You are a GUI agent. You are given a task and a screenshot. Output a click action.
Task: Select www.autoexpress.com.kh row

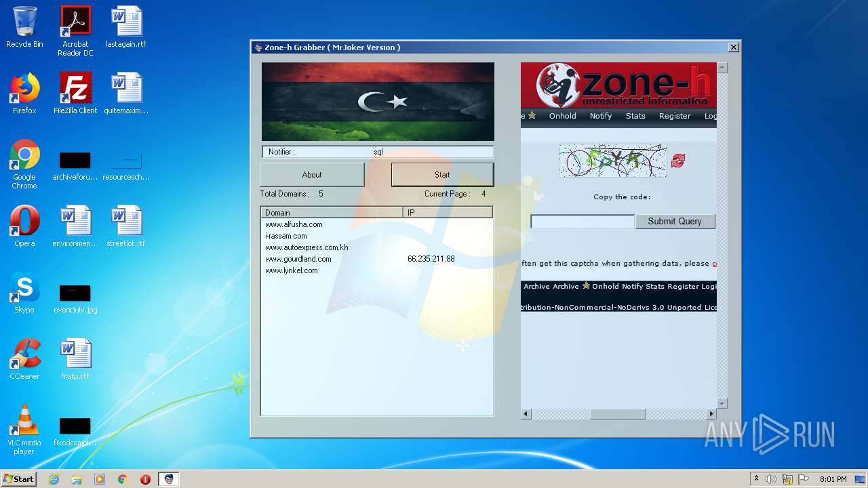click(306, 247)
